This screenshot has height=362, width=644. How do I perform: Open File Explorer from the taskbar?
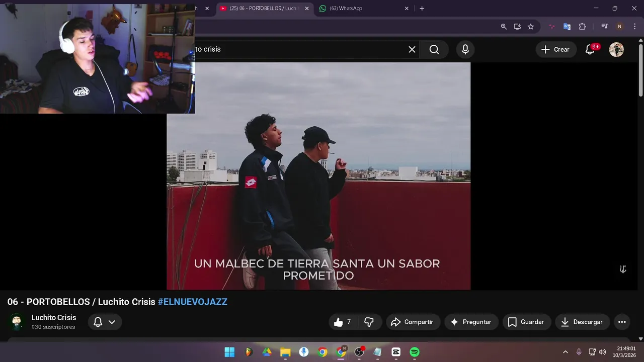285,352
